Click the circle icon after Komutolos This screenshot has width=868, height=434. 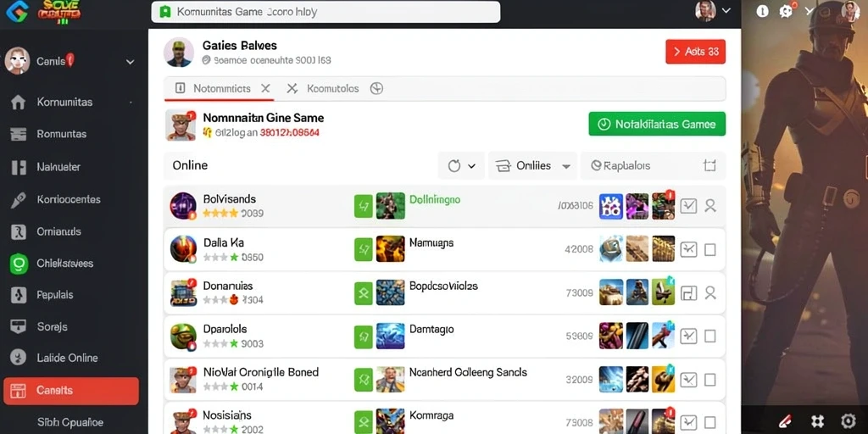[376, 88]
